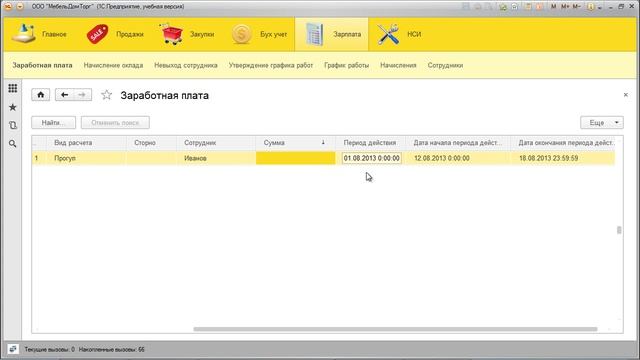The height and width of the screenshot is (360, 640).
Task: Click the Отменить поиск button
Action: tap(115, 122)
